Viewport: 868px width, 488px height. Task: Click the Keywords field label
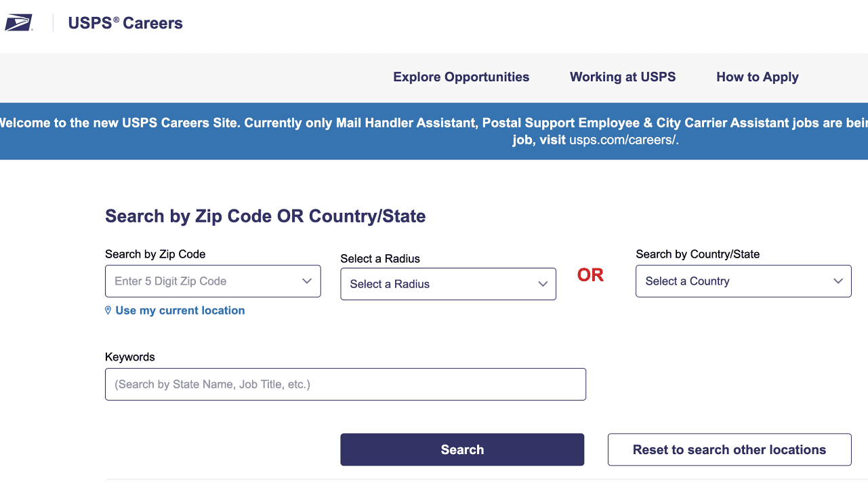[130, 357]
